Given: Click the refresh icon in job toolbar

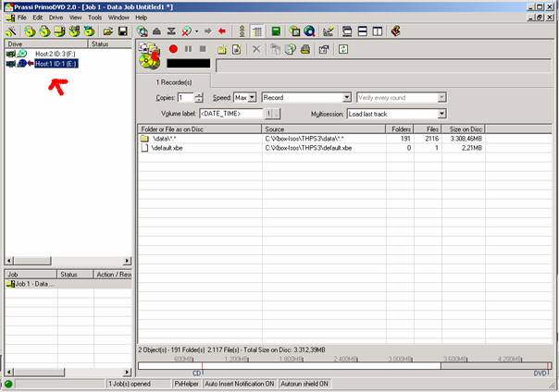Looking at the screenshot, I should (343, 48).
